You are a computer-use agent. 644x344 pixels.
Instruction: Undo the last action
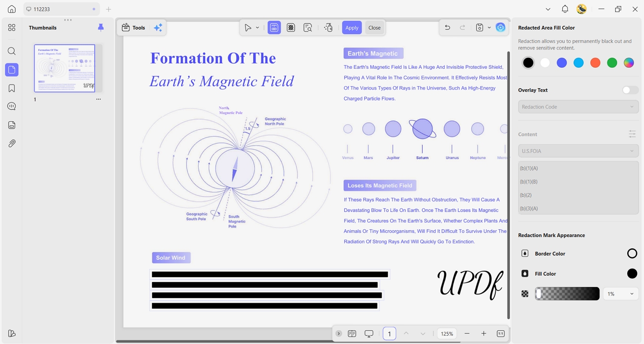click(x=447, y=28)
